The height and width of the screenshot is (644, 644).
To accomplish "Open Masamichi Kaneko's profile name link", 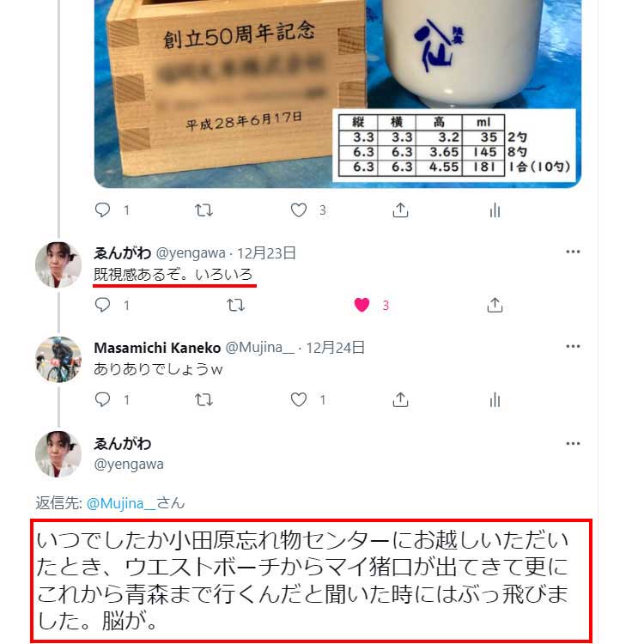I will (157, 348).
